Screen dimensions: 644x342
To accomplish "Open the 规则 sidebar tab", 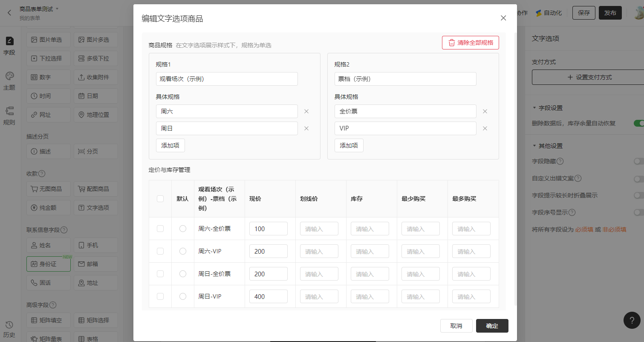I will [x=9, y=116].
